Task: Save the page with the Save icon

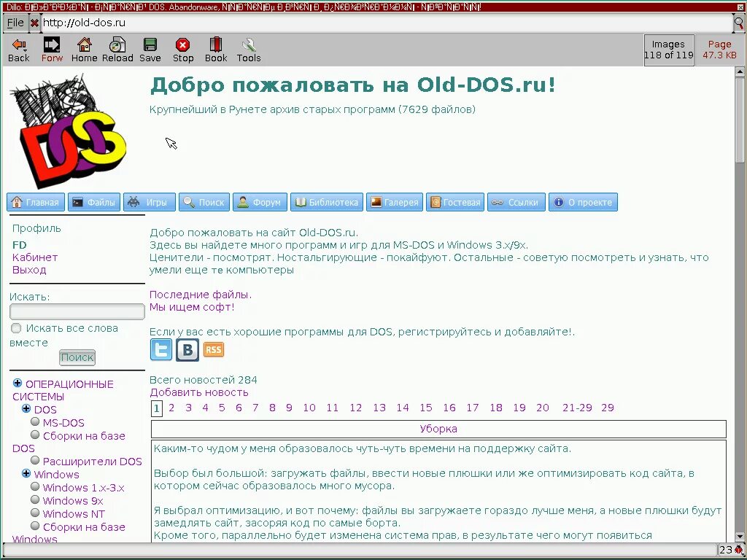Action: tap(150, 50)
